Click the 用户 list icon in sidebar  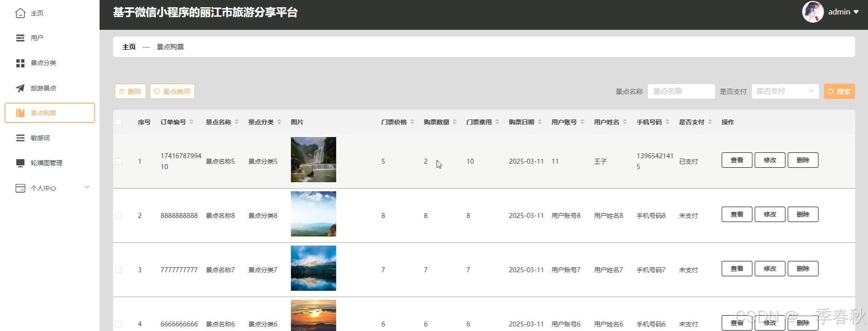pyautogui.click(x=20, y=38)
